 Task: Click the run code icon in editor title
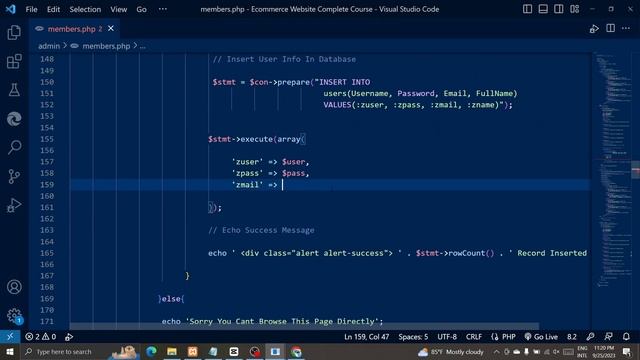point(594,29)
